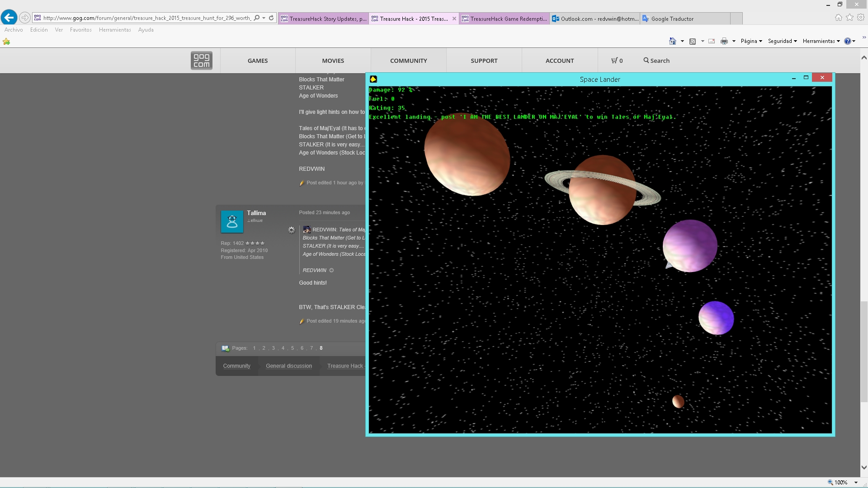Open the address bar autocomplete dropdown arrow
Screen dimensions: 868x488
(x=264, y=18)
